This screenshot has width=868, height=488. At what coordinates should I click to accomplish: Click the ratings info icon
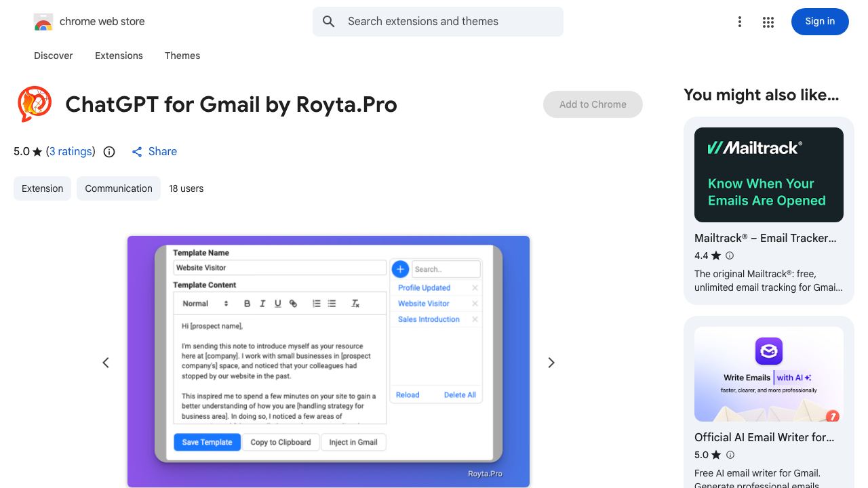pyautogui.click(x=109, y=152)
